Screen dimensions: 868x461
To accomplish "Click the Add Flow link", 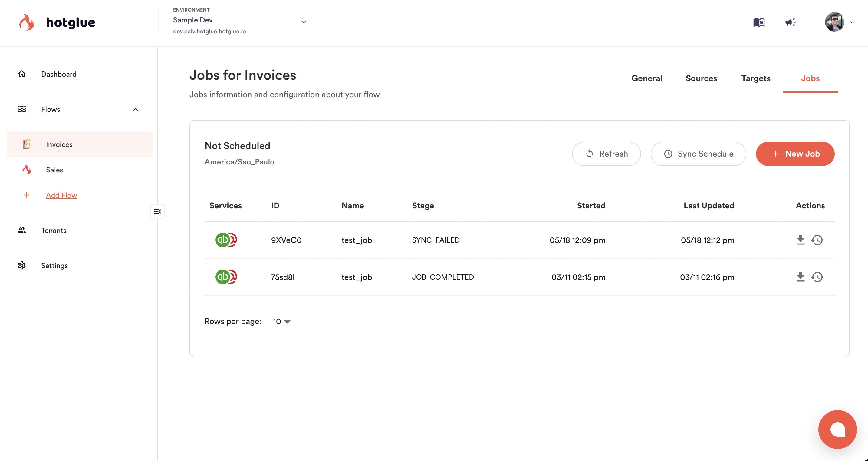I will point(61,195).
